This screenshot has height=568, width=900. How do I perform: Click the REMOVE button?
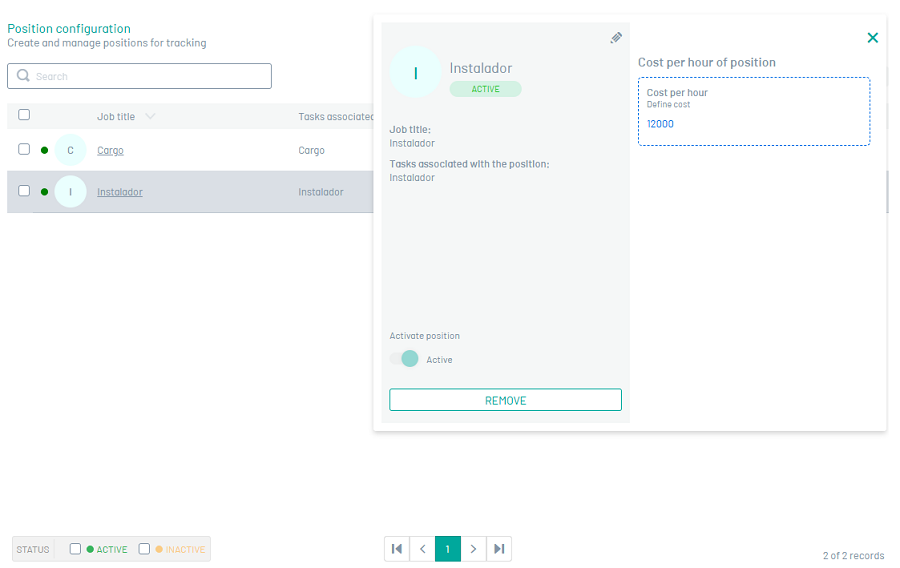click(505, 400)
